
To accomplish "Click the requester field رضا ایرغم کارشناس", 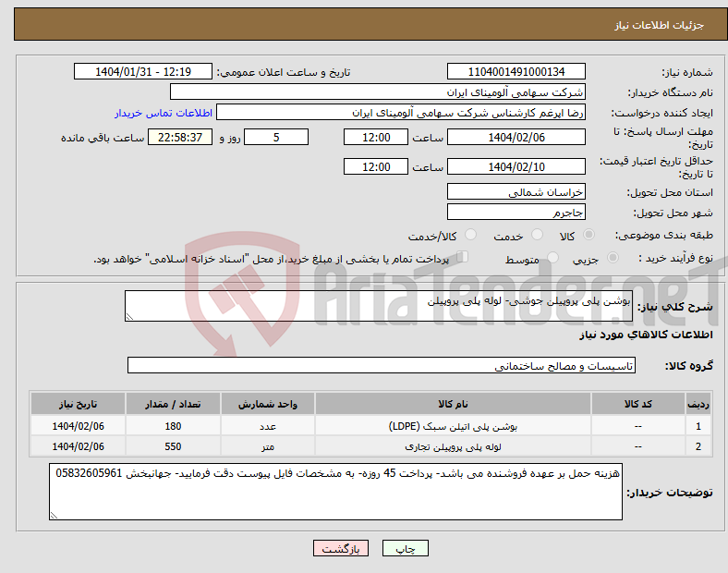I will pos(401,113).
